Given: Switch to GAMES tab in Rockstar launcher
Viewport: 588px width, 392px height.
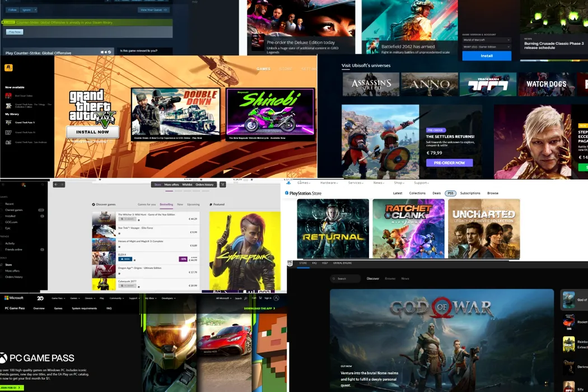Looking at the screenshot, I should (263, 69).
